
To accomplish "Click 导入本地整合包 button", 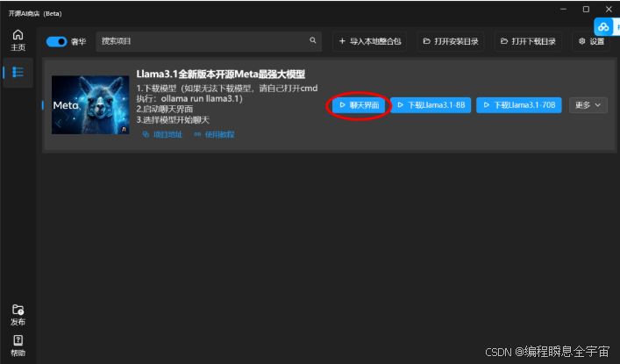I will (x=370, y=41).
